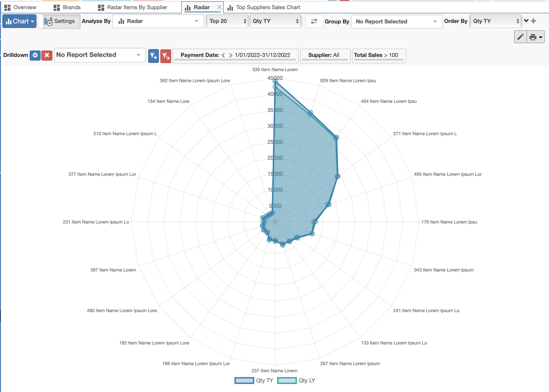Change the Top 20 selector

(227, 21)
